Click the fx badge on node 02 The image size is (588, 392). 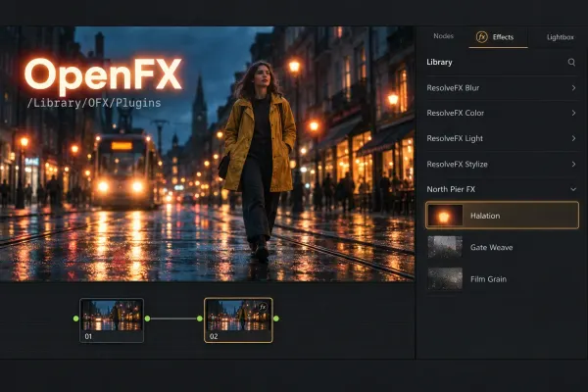click(x=263, y=307)
